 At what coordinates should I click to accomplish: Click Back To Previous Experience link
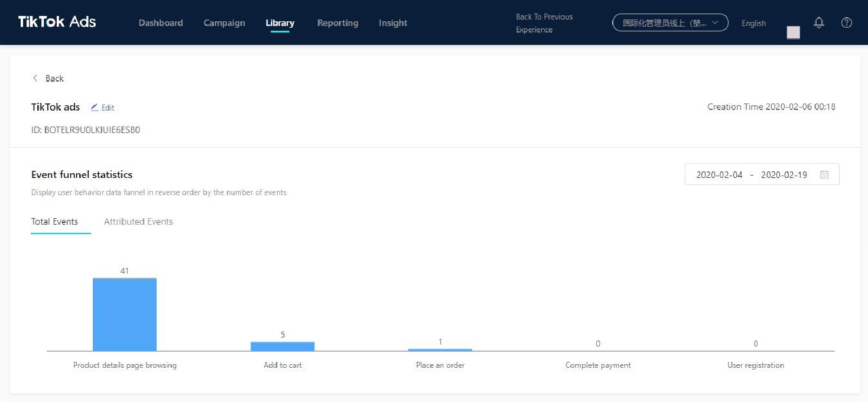click(544, 23)
